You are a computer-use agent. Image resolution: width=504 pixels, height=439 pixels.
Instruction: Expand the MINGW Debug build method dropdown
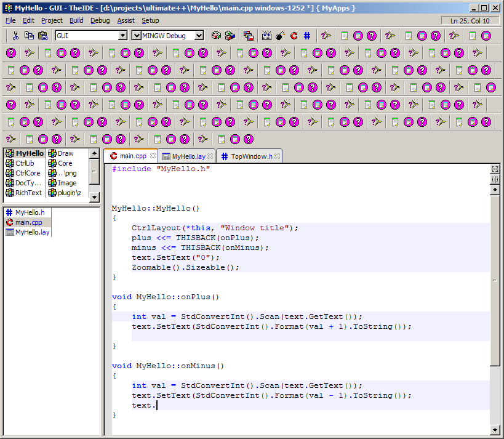199,36
